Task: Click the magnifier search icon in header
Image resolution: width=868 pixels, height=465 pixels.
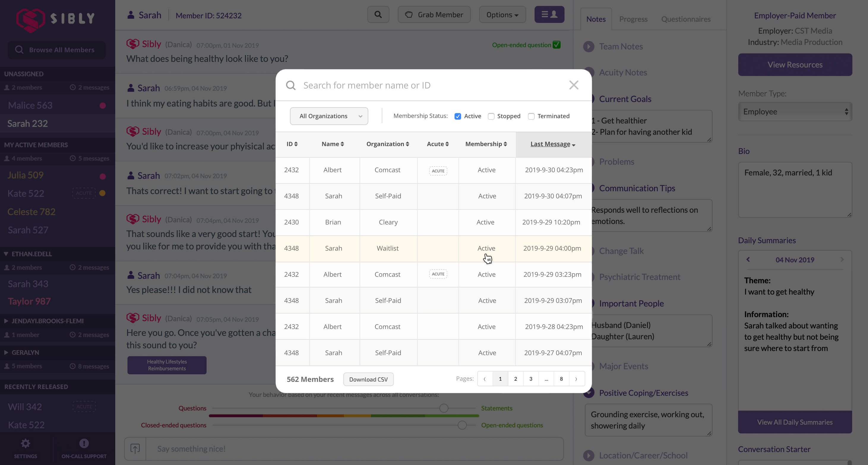Action: [378, 15]
